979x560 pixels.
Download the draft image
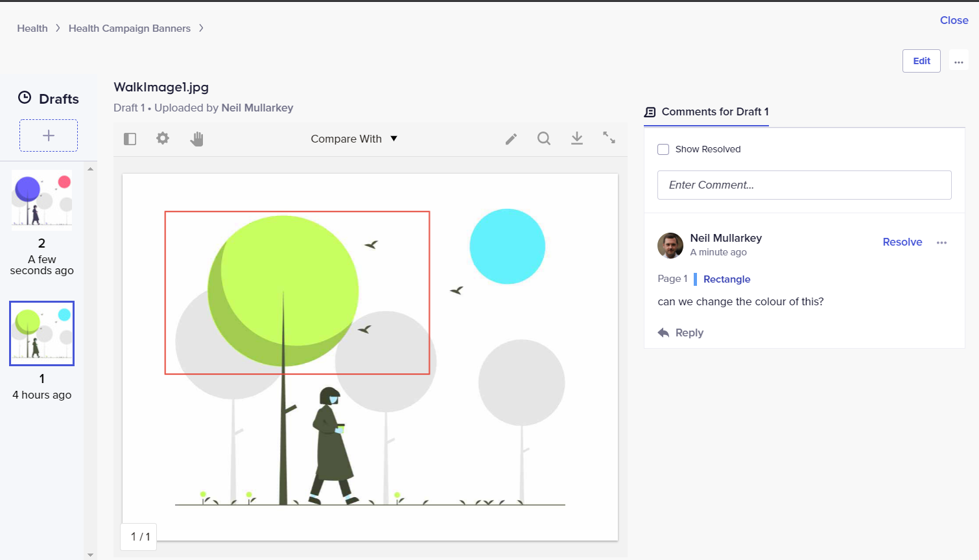point(576,138)
